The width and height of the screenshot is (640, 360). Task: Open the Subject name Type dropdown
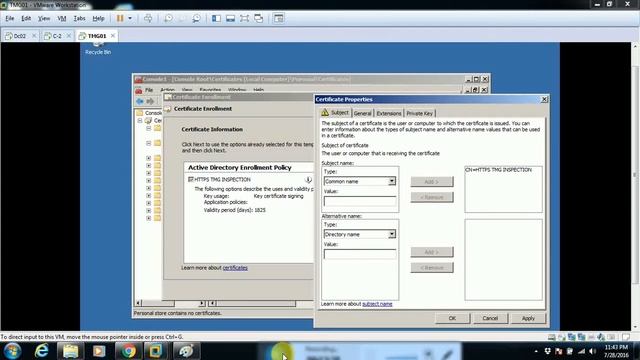tap(391, 181)
